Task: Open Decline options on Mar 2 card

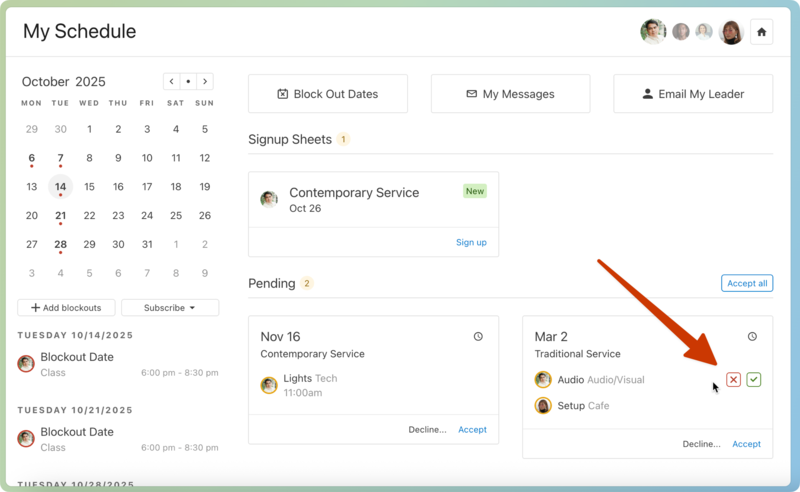Action: click(701, 444)
